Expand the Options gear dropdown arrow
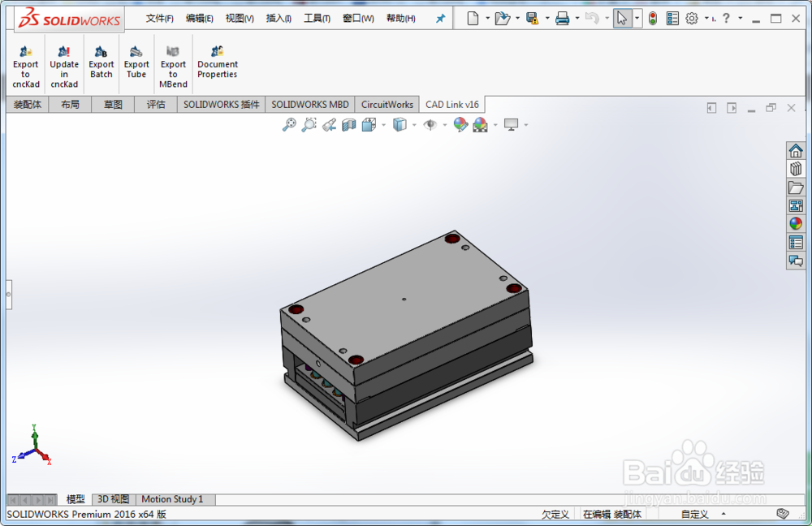Viewport: 812px width, 526px height. click(x=707, y=19)
